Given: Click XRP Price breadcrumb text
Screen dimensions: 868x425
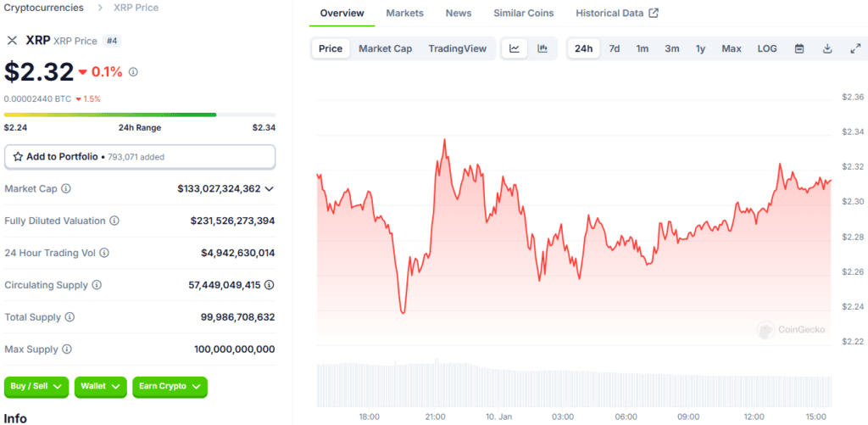Looking at the screenshot, I should click(x=136, y=8).
